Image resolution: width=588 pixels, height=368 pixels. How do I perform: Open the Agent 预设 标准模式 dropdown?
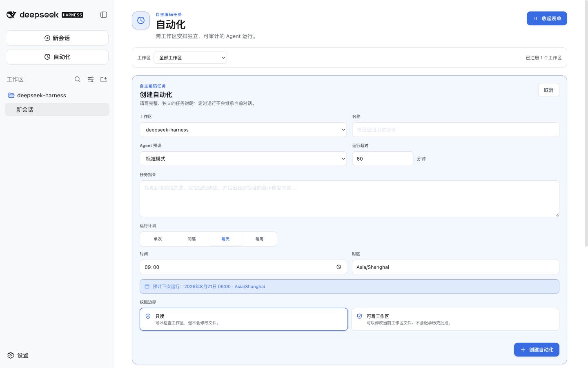243,159
